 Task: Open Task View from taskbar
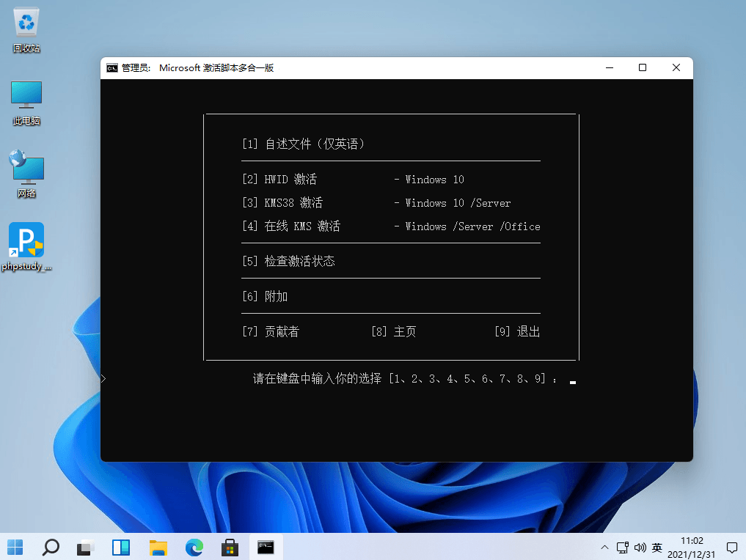tap(86, 547)
